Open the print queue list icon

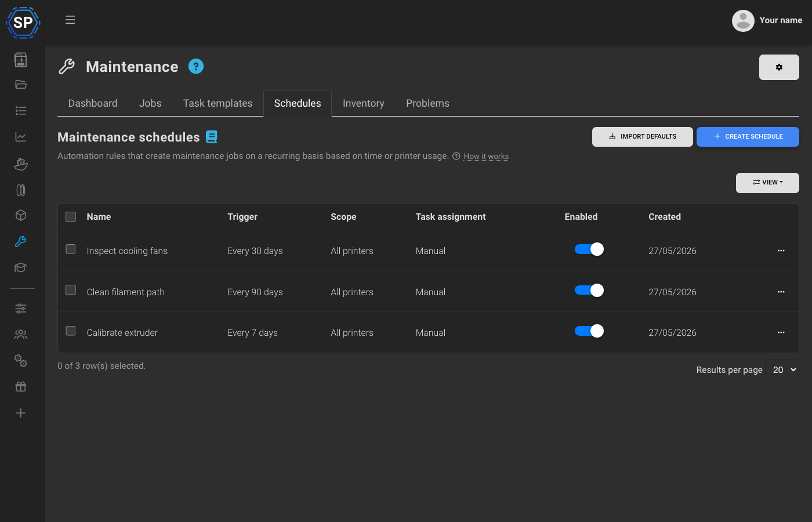[x=21, y=111]
